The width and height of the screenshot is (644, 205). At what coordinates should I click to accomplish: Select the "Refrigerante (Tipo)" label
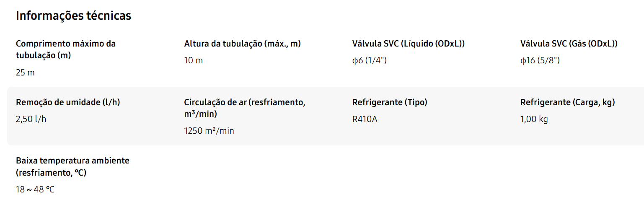pyautogui.click(x=390, y=102)
